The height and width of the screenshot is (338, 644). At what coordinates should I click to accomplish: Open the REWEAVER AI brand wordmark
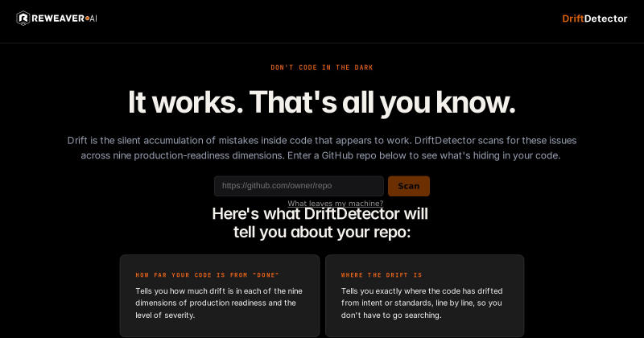pos(64,19)
